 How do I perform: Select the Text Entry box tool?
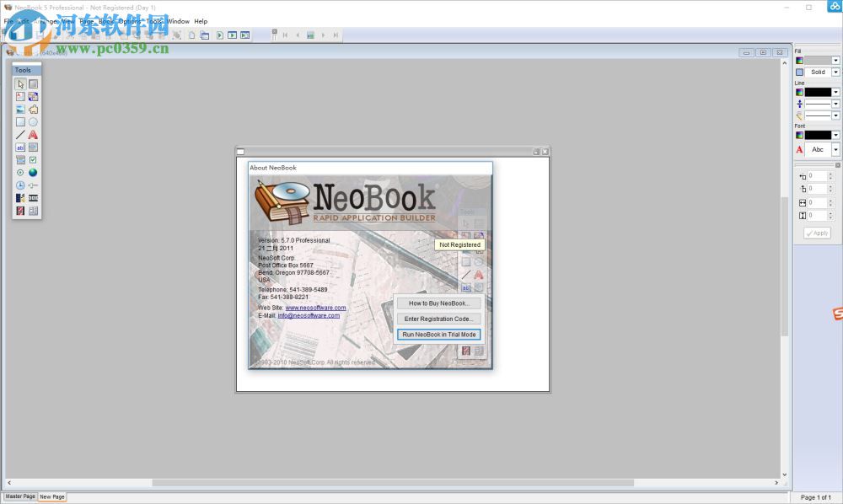[x=20, y=147]
